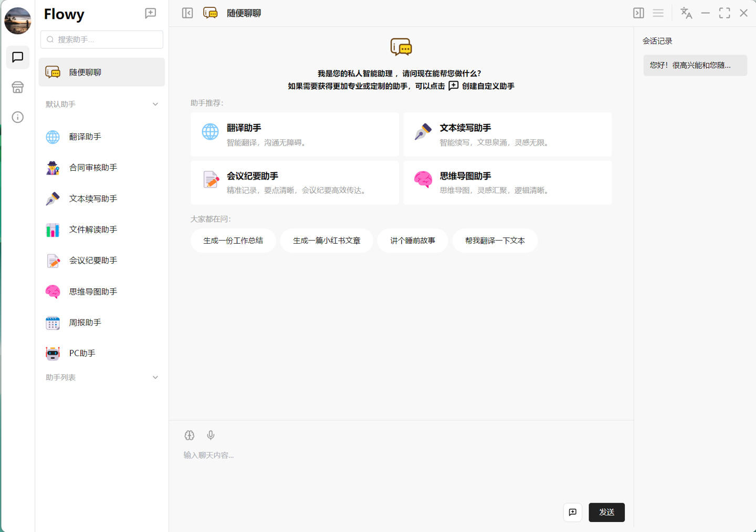Open the hamburger menu icon in title bar

tap(658, 13)
